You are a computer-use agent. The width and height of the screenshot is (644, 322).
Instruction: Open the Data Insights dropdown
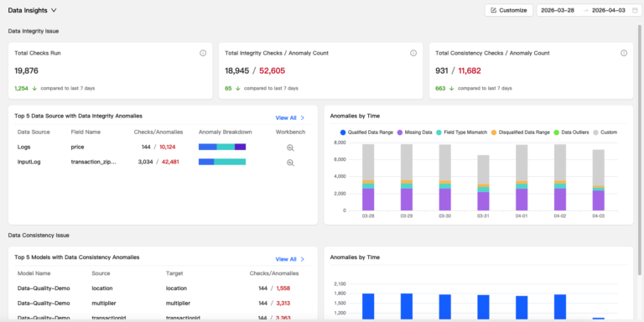[x=32, y=10]
